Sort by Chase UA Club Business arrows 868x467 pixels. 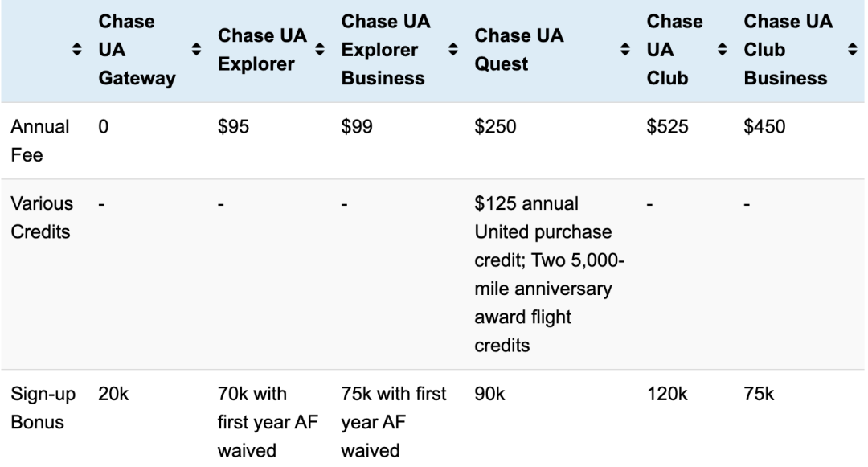pos(853,50)
